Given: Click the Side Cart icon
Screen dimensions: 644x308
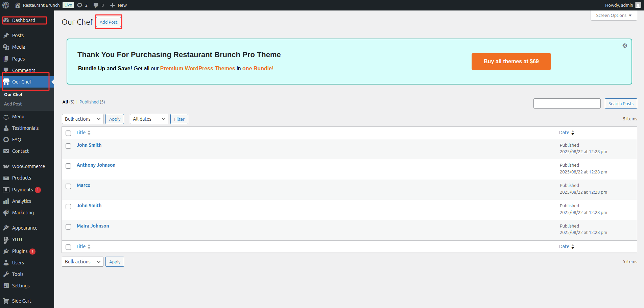Looking at the screenshot, I should click(6, 301).
